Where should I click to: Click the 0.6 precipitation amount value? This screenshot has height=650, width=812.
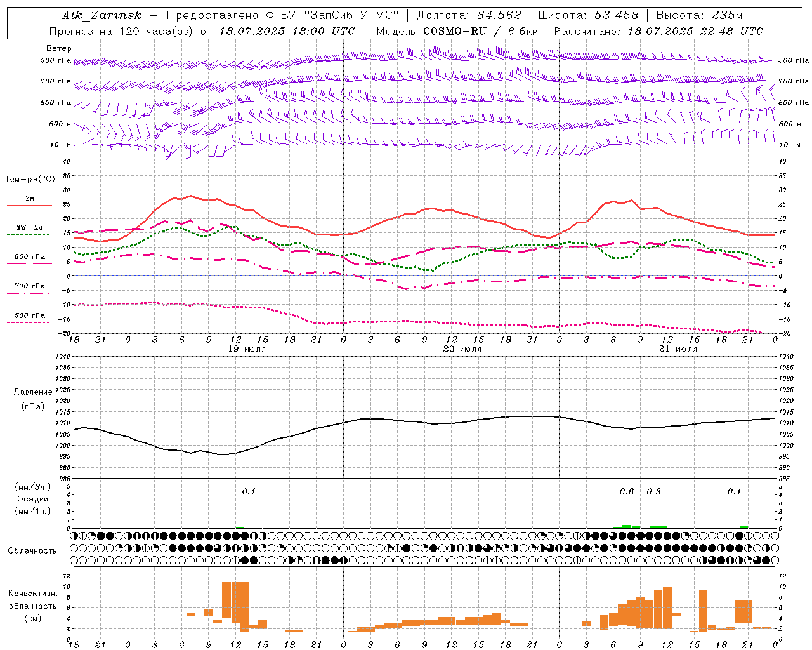pyautogui.click(x=627, y=492)
